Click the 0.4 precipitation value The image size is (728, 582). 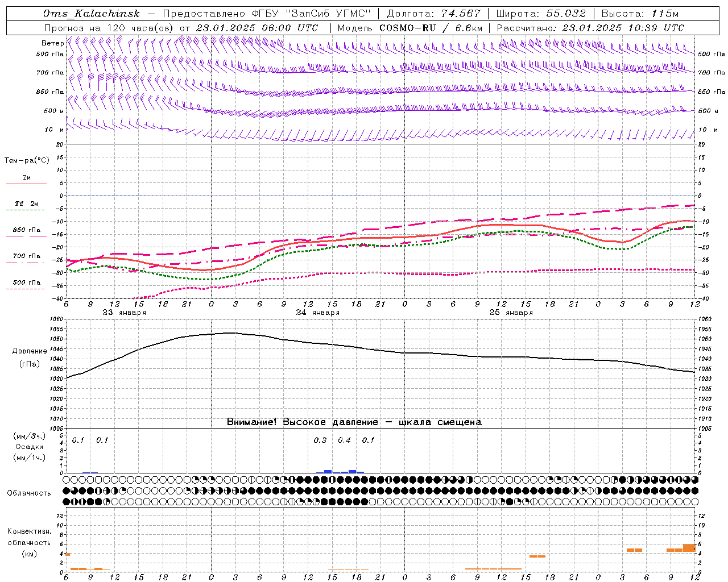click(x=344, y=440)
